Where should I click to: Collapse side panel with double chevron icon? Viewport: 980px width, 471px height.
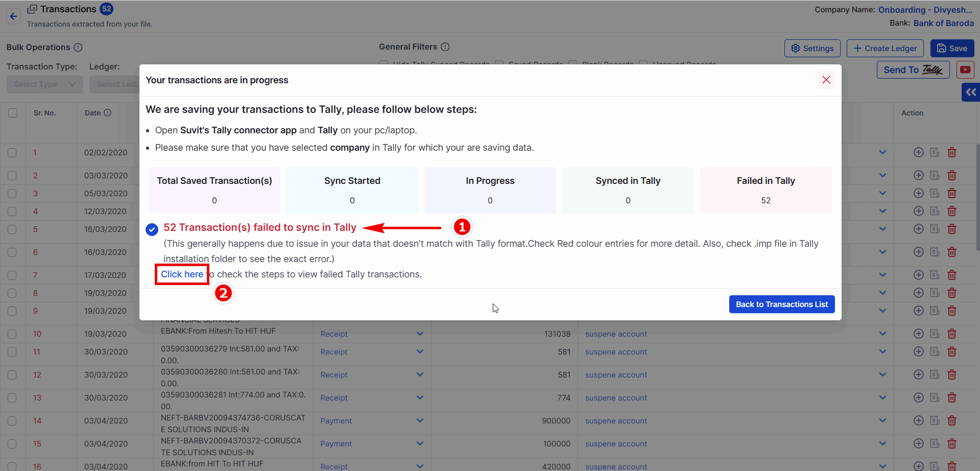[970, 92]
